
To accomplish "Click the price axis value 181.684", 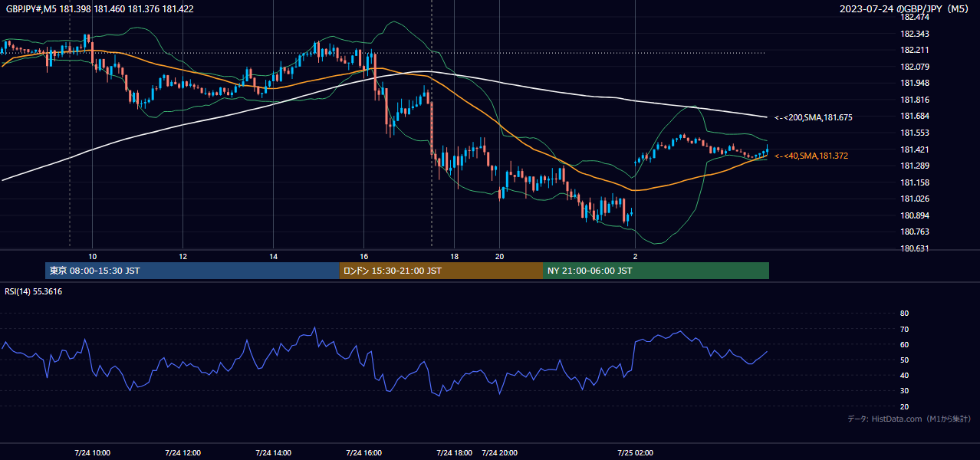I will [x=914, y=116].
